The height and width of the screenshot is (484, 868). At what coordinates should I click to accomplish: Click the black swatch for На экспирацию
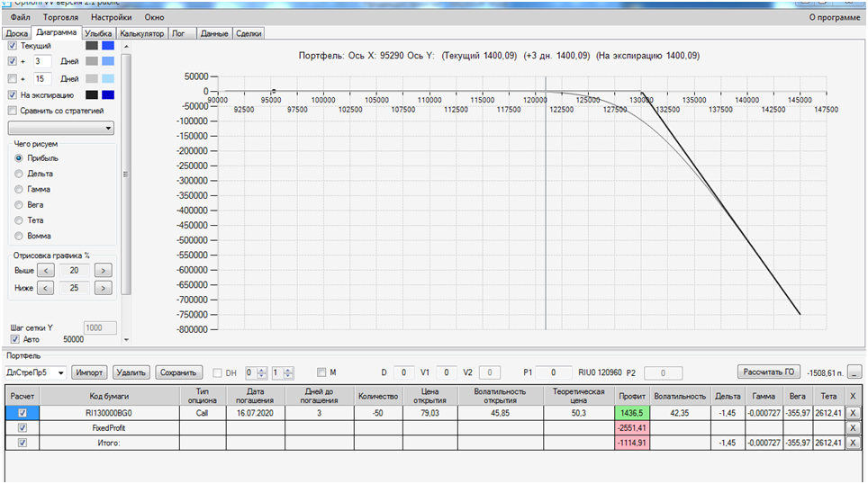[x=92, y=95]
